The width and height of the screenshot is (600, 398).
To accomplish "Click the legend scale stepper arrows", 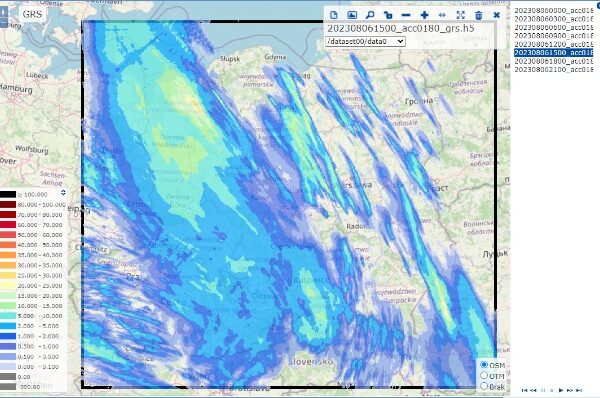I will coord(63,192).
